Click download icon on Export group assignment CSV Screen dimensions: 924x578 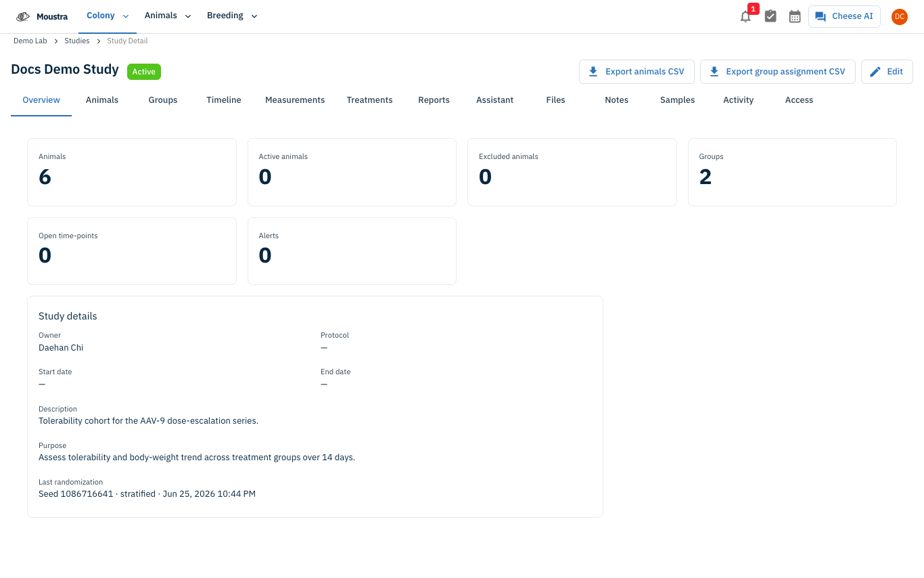click(714, 72)
